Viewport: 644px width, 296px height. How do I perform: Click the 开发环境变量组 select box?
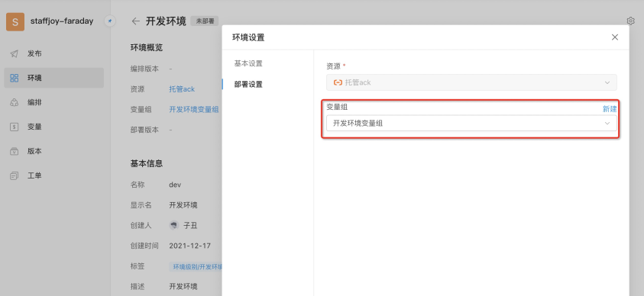tap(471, 123)
